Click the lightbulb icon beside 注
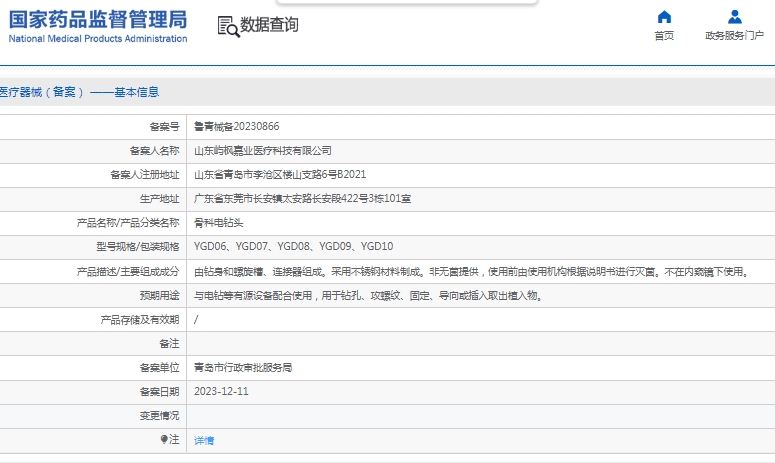The height and width of the screenshot is (463, 775). pos(164,439)
